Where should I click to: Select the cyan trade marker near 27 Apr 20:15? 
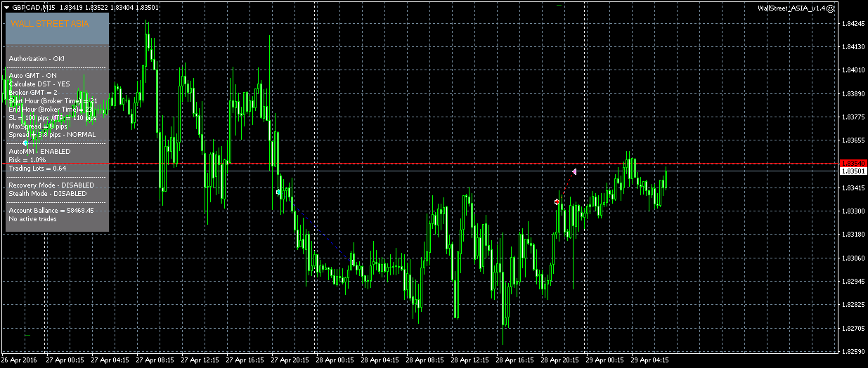pos(278,192)
